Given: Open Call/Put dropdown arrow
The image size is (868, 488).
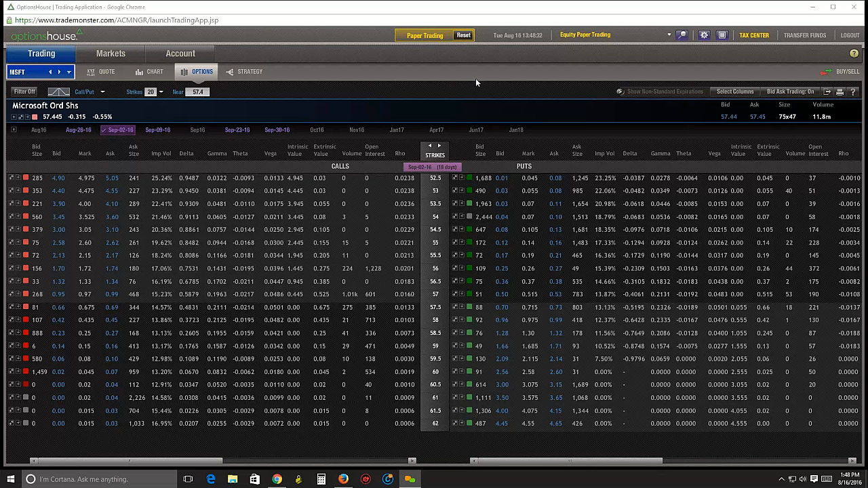Looking at the screenshot, I should (102, 92).
